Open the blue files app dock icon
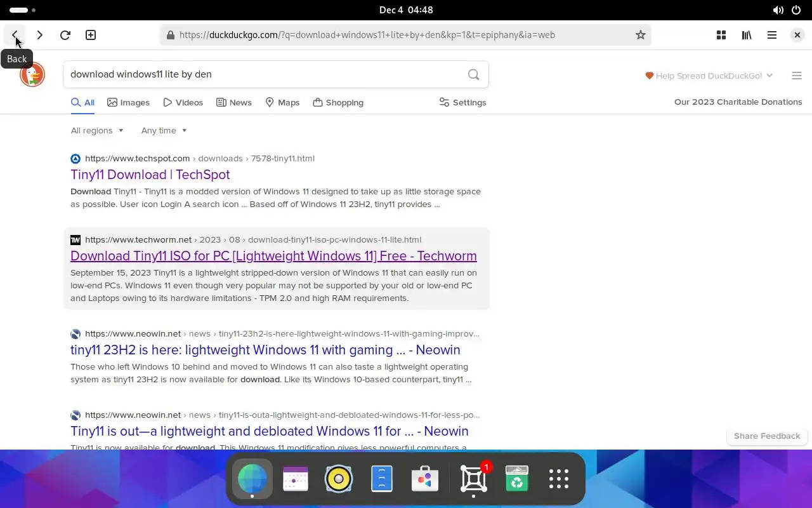 pyautogui.click(x=382, y=479)
